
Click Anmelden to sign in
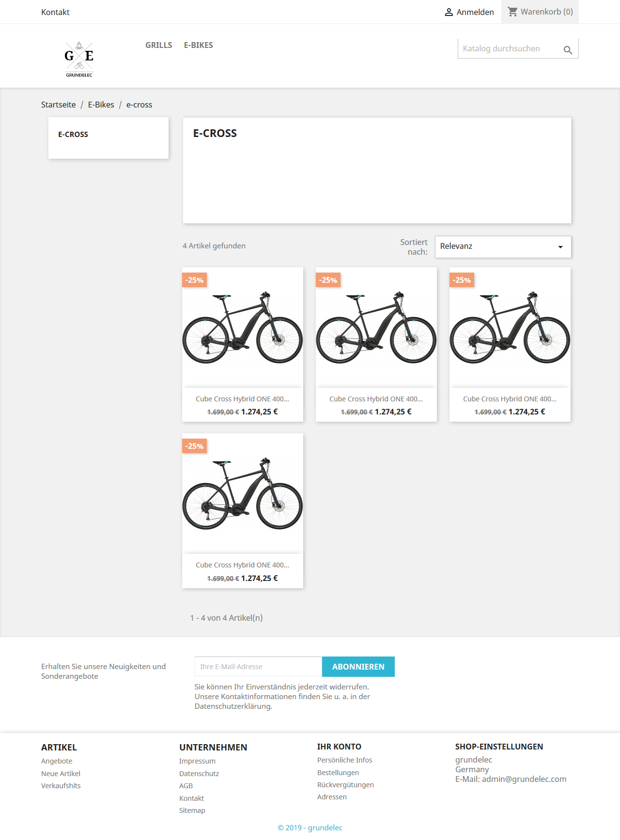coord(475,12)
